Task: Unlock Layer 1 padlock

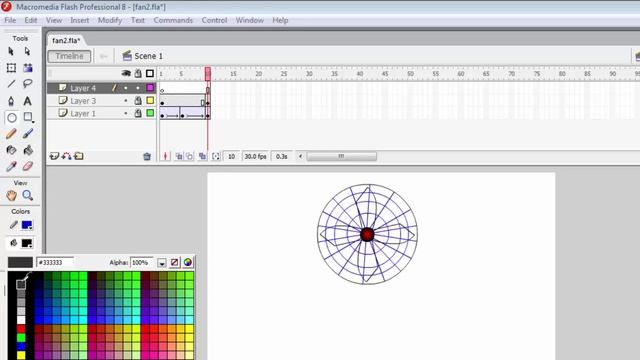Action: [x=138, y=113]
